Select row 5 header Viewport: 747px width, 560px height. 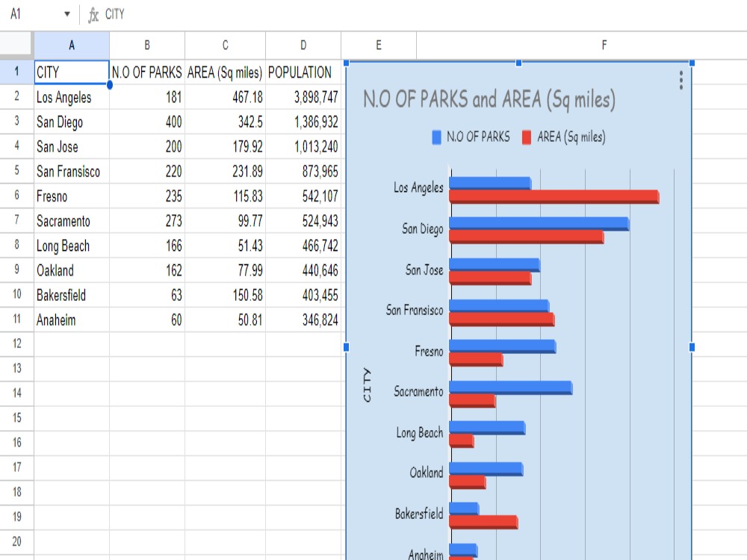click(16, 171)
